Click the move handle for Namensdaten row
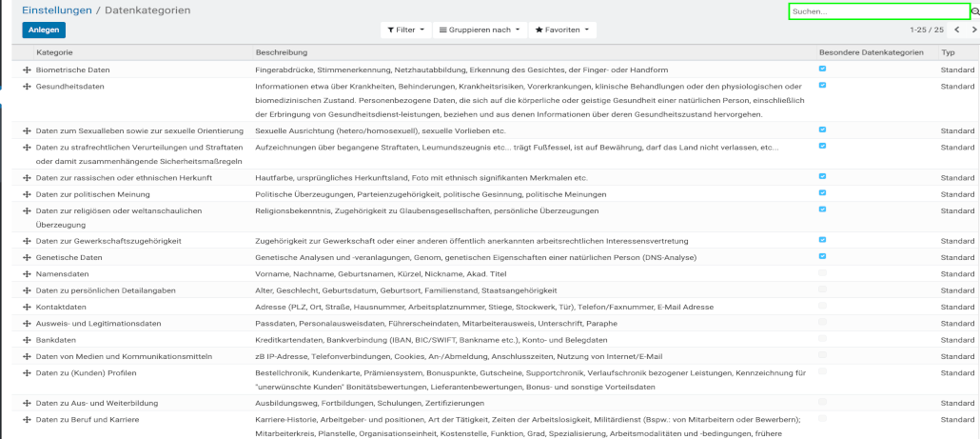This screenshot has width=980, height=439. coord(27,273)
